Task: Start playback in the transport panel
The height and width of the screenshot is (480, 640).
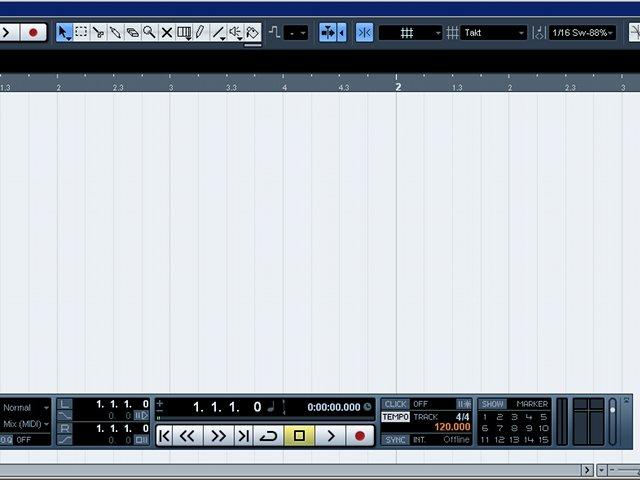Action: click(x=331, y=436)
